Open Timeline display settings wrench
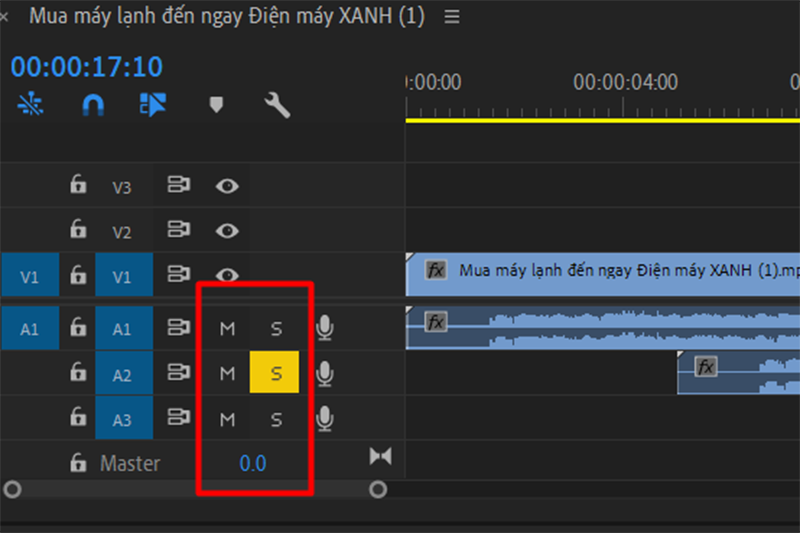800x533 pixels. tap(277, 105)
